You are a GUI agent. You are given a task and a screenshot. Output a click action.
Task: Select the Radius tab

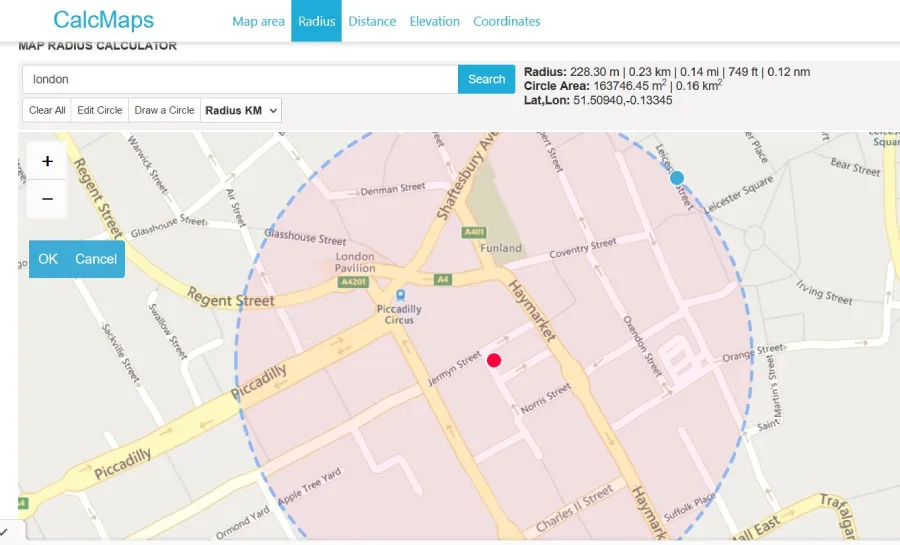(316, 21)
